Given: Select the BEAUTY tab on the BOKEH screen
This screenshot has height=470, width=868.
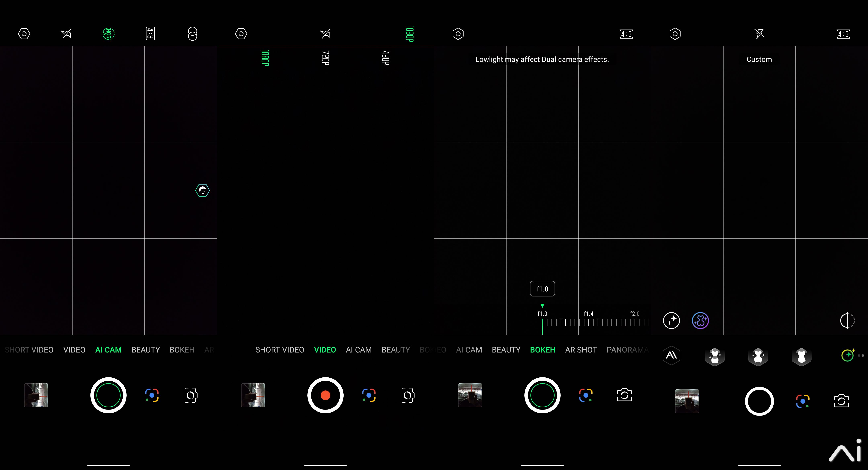Looking at the screenshot, I should coord(506,350).
